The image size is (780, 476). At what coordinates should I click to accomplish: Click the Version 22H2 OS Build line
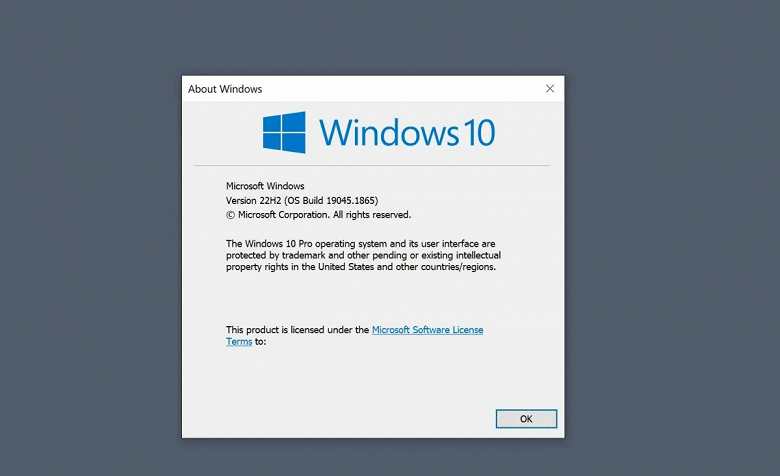pyautogui.click(x=302, y=200)
